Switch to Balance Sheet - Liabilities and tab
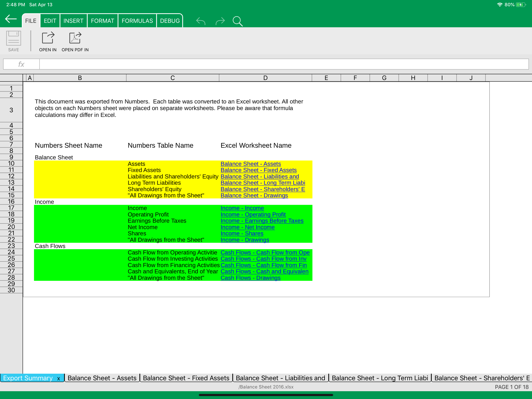 [x=280, y=378]
